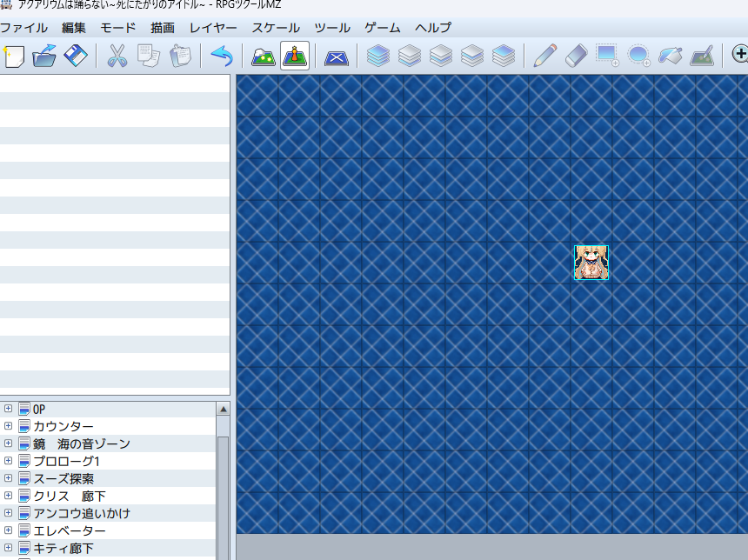Click the Paste clipboard icon
Viewport: 748px width, 560px height.
pyautogui.click(x=180, y=57)
